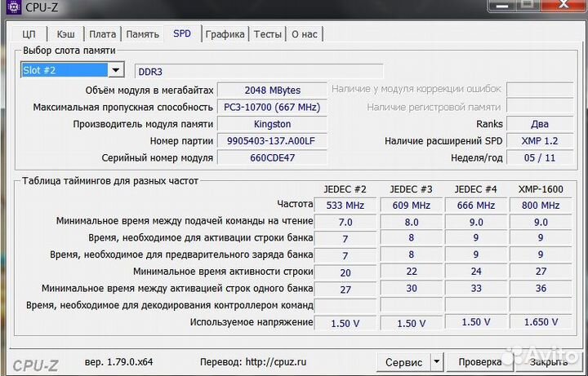Select the 533 MHz frequency cell
Image resolution: width=588 pixels, height=376 pixels.
(x=345, y=206)
